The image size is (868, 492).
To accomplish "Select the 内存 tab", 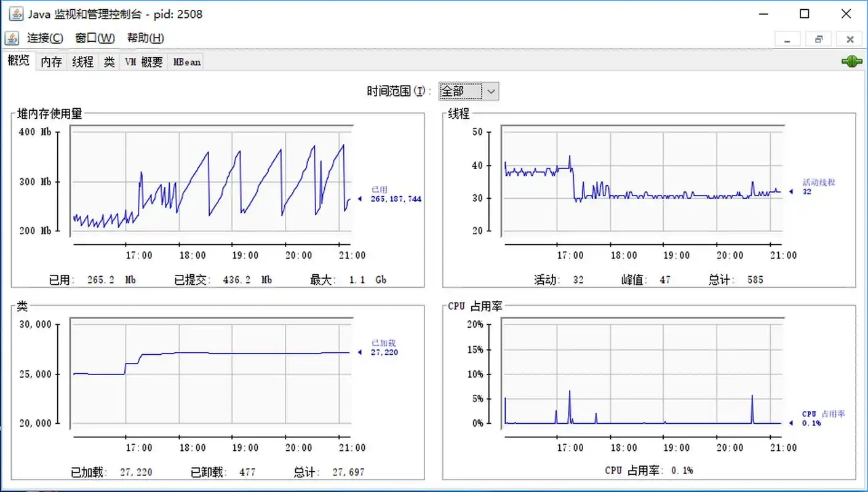I will (51, 61).
